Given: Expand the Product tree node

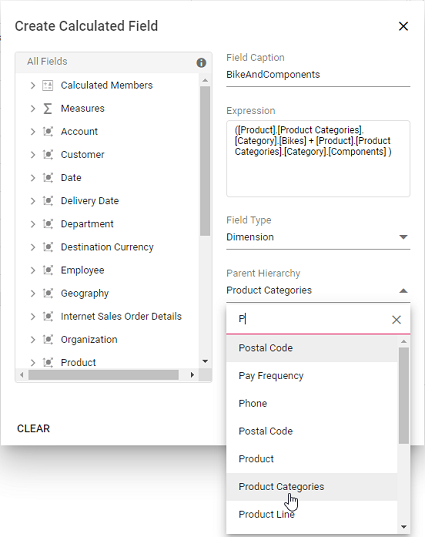Looking at the screenshot, I should point(33,362).
